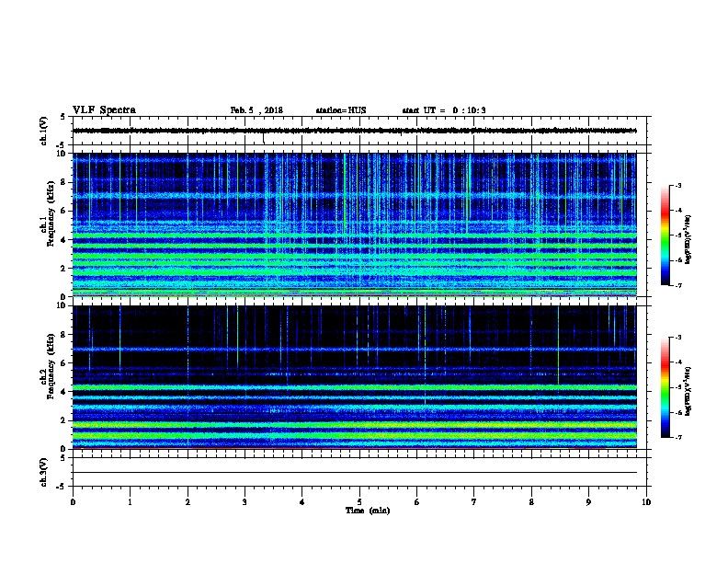The width and height of the screenshot is (728, 563).
Task: Click the "-7" label on ch.1 color scale
Action: click(678, 285)
